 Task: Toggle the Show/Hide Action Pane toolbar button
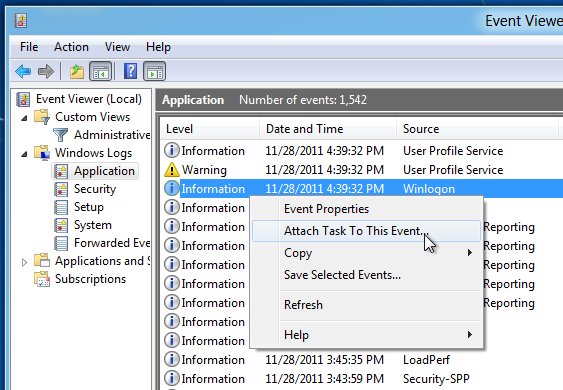[155, 71]
